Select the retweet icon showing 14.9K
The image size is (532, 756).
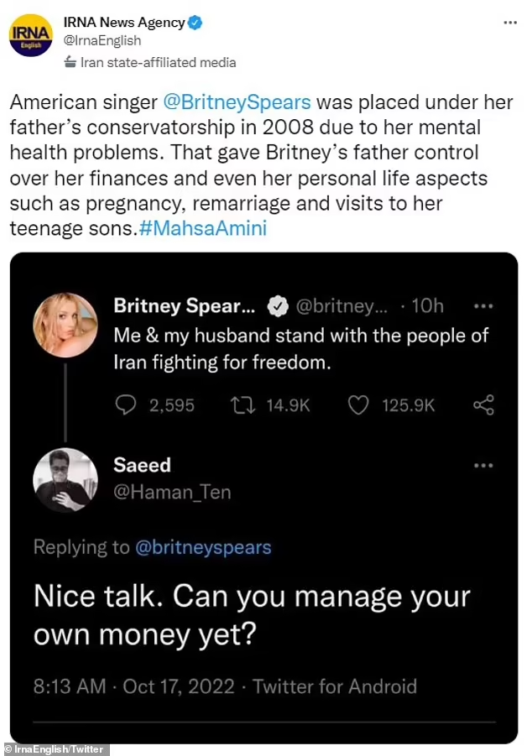pos(242,404)
